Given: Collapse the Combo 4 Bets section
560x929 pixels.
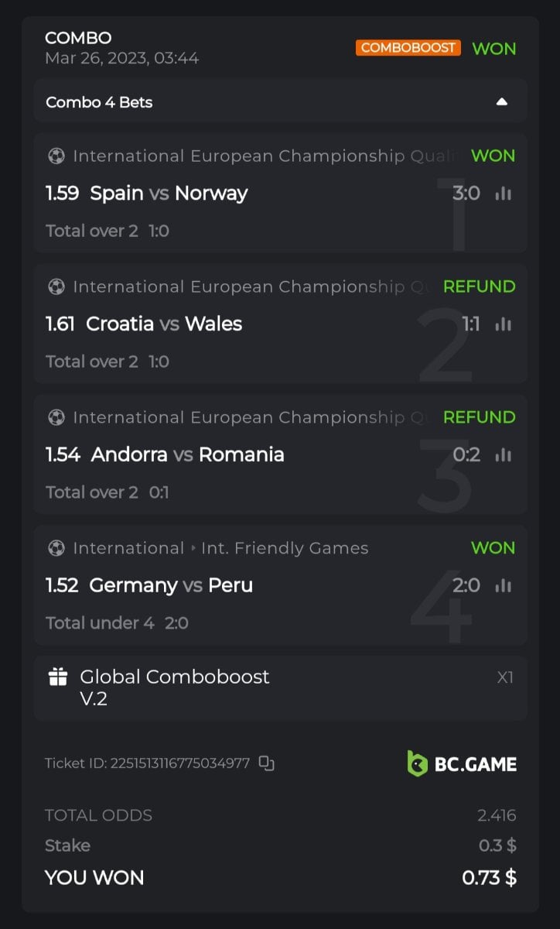Looking at the screenshot, I should coord(502,101).
